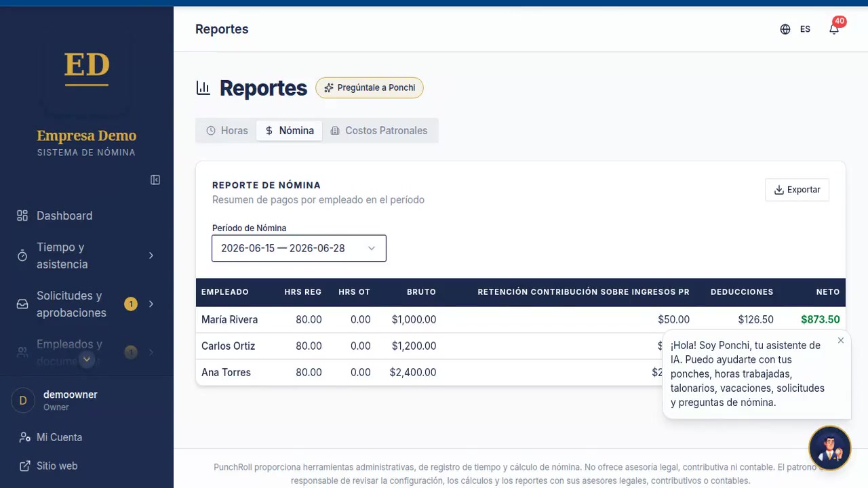Click the bar chart icon beside Reportes heading
Image resolution: width=868 pixels, height=488 pixels.
coord(203,88)
